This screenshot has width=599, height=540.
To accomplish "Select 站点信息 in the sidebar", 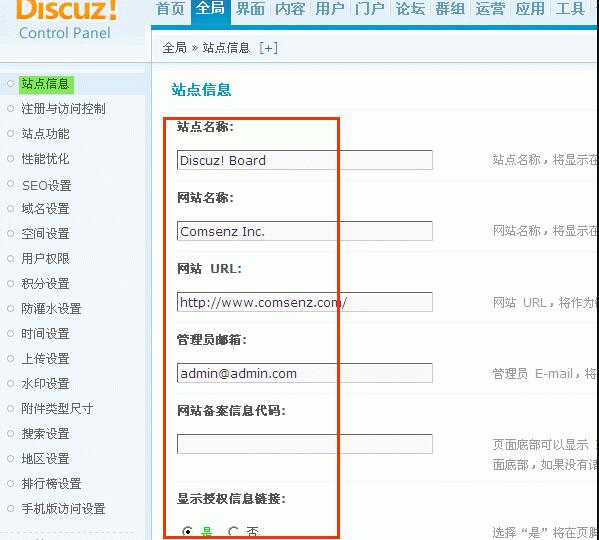I will click(46, 84).
